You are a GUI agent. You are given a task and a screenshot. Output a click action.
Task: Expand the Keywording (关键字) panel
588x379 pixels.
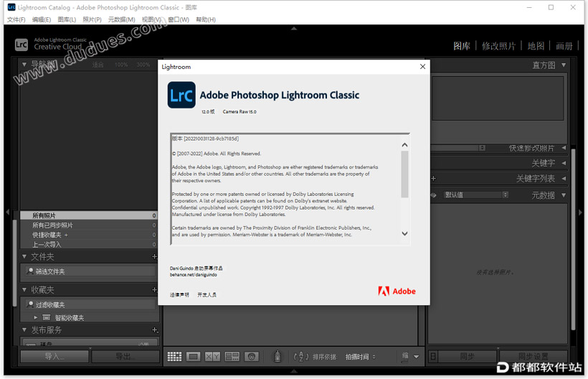tap(564, 163)
